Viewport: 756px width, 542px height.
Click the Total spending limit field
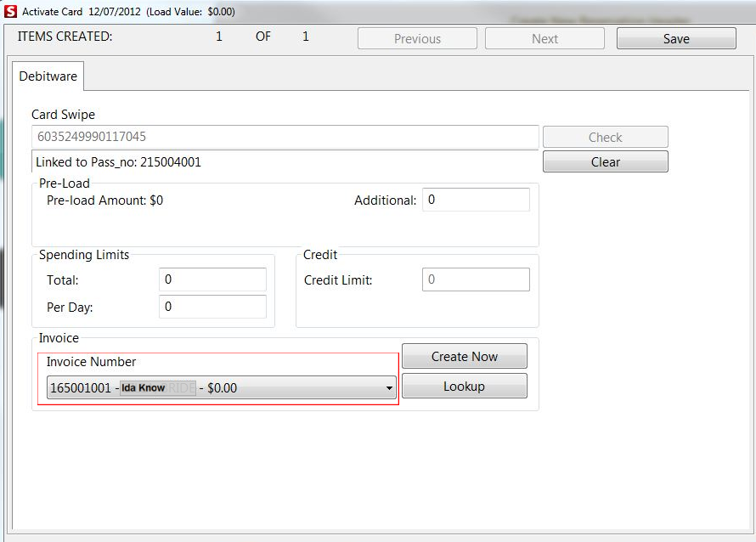click(x=212, y=279)
